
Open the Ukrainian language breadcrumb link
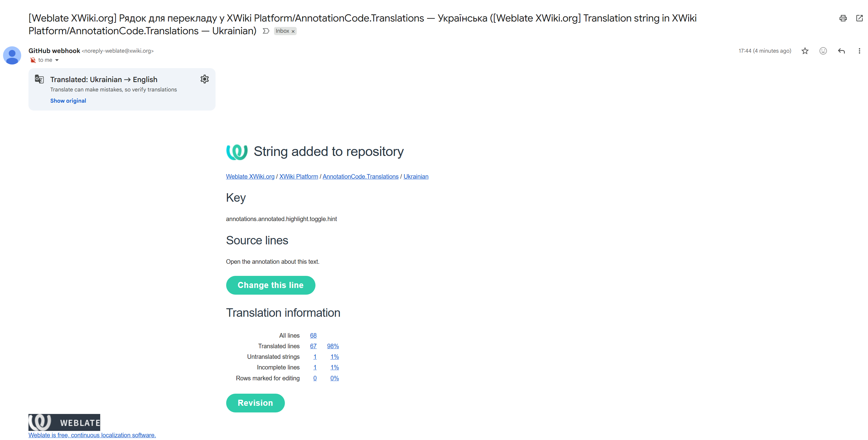click(416, 177)
